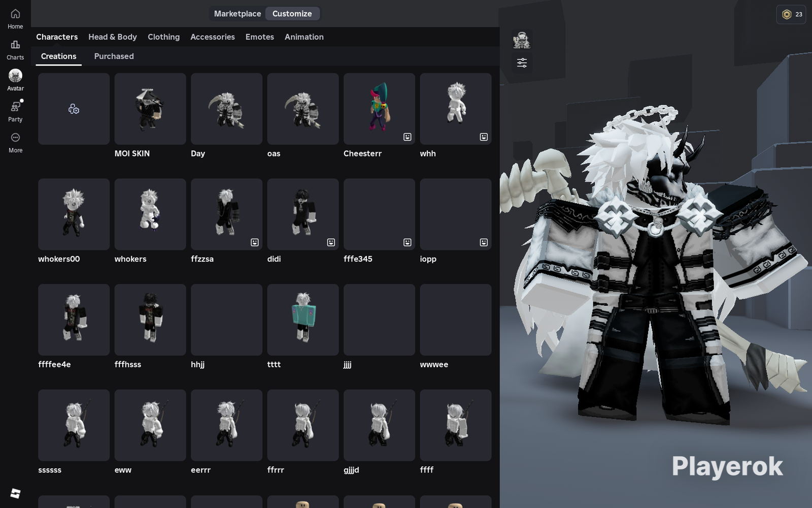This screenshot has height=508, width=812.
Task: Open the Emotes tab
Action: click(260, 37)
